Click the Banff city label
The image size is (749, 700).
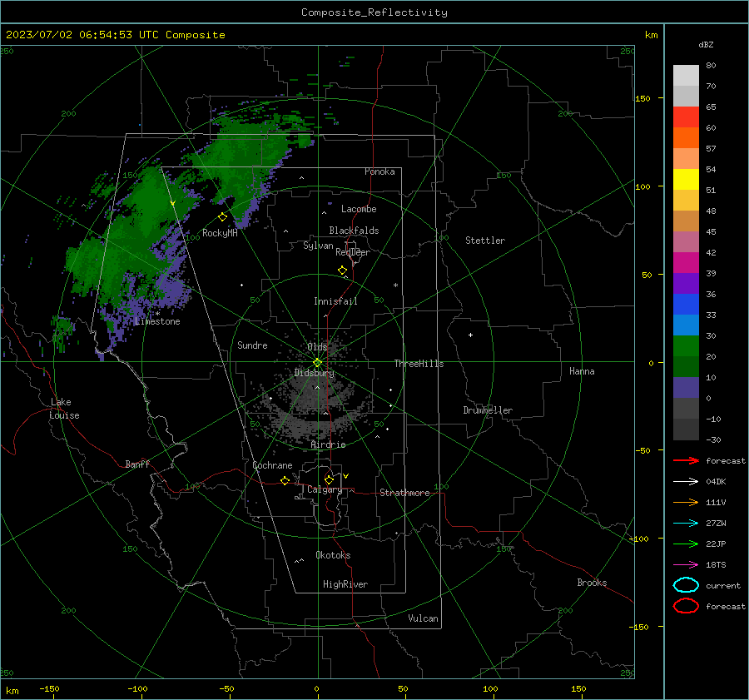click(137, 464)
